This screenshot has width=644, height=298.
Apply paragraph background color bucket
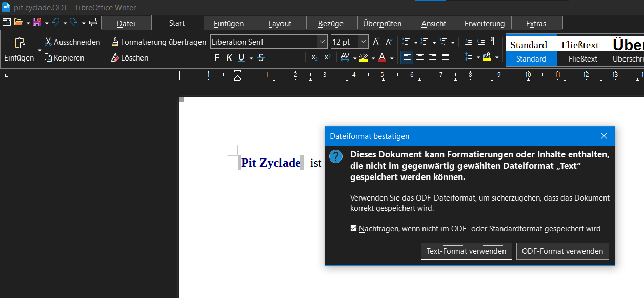487,57
